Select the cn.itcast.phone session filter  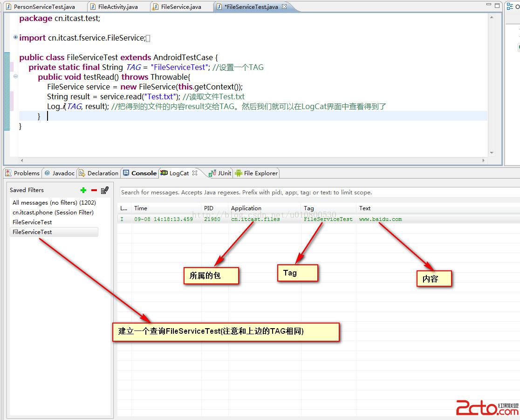(x=53, y=213)
